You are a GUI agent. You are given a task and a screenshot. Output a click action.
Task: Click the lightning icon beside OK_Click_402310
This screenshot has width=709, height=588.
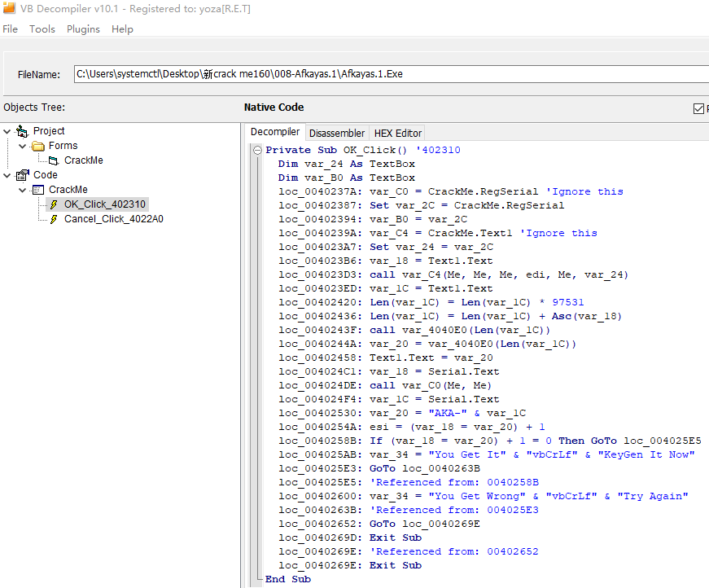pyautogui.click(x=54, y=204)
